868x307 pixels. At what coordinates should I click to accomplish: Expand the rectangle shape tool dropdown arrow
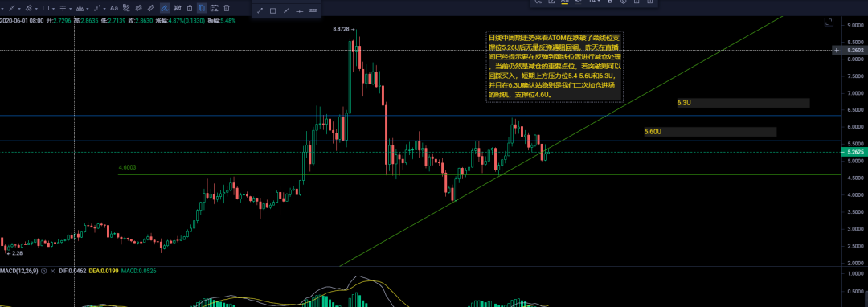pos(53,9)
